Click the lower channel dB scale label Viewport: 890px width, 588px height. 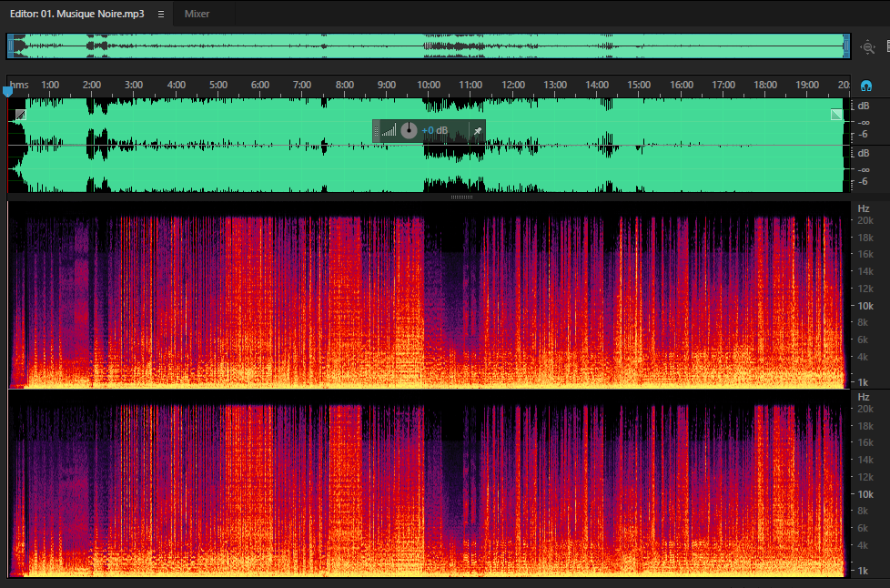click(x=864, y=153)
